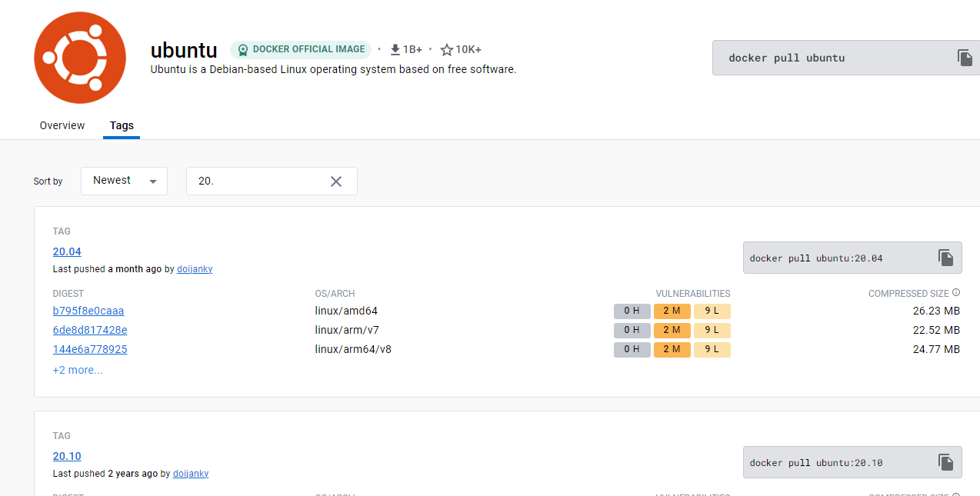Open digest 144e6a778925
This screenshot has width=980, height=496.
pyautogui.click(x=90, y=350)
